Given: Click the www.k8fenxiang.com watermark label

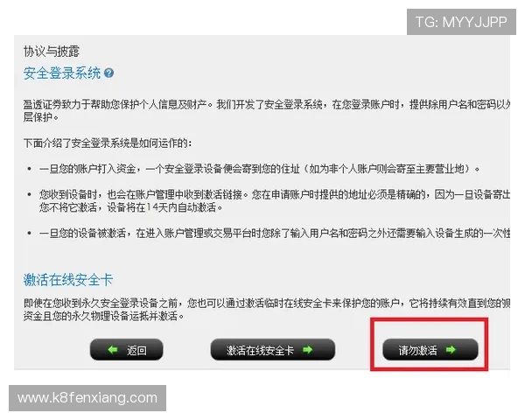Looking at the screenshot, I should coord(87,398).
